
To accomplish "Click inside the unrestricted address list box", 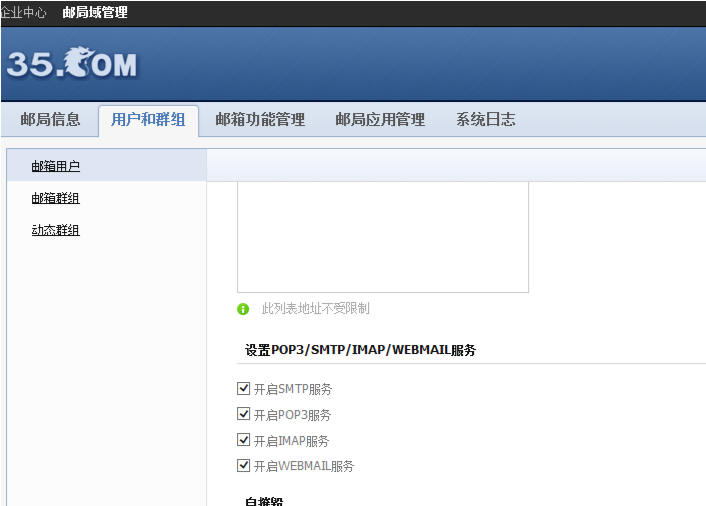I will tap(383, 237).
